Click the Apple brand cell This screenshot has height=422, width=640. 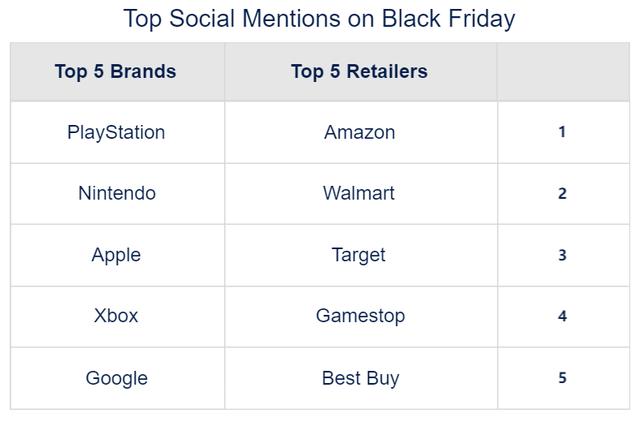[x=116, y=255]
